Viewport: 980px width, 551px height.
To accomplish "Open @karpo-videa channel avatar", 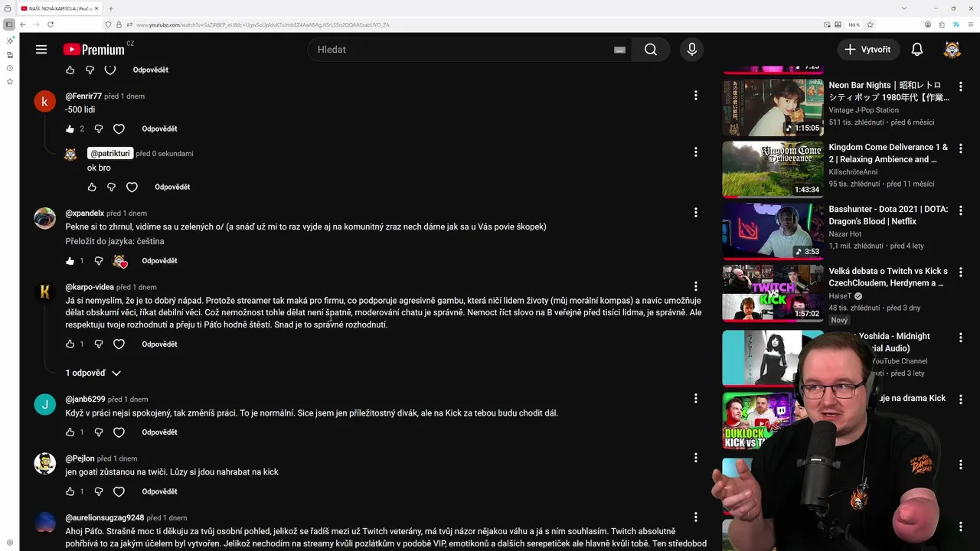I will [45, 292].
